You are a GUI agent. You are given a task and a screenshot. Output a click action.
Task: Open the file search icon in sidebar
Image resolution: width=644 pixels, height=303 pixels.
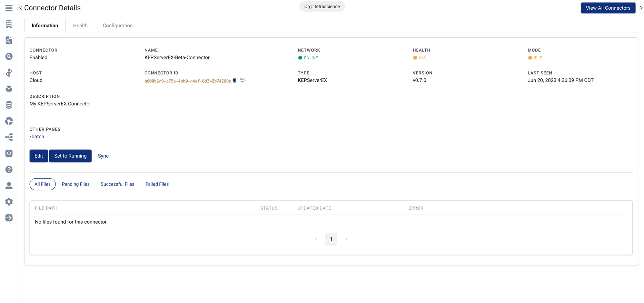(x=9, y=40)
